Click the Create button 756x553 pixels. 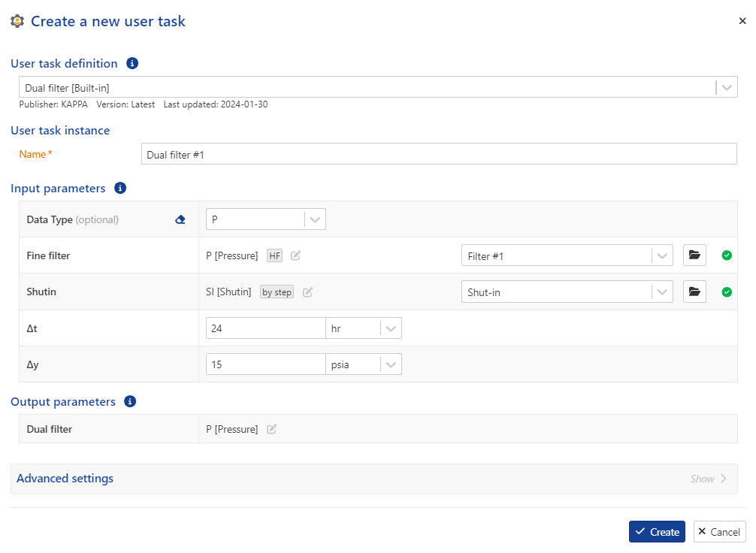click(657, 531)
